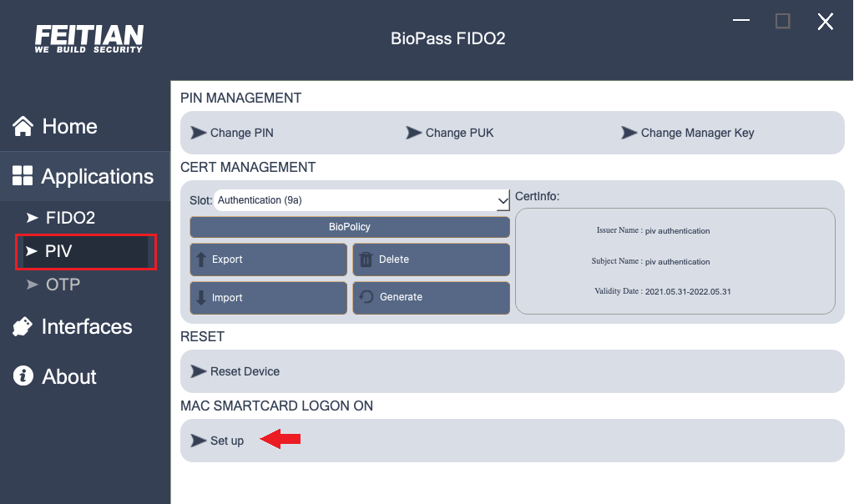The image size is (854, 504).
Task: Click Change PIN
Action: point(242,133)
